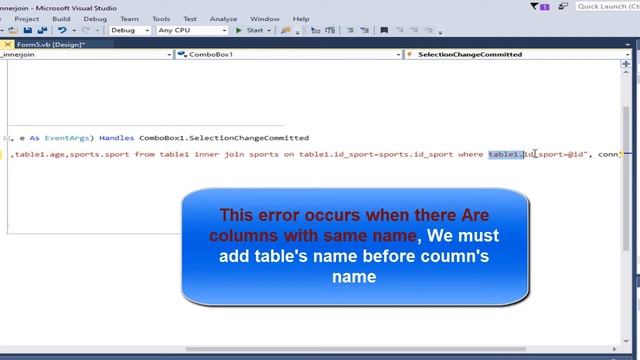Open the Window menu
Screen dimensions: 640x360
coord(265,19)
